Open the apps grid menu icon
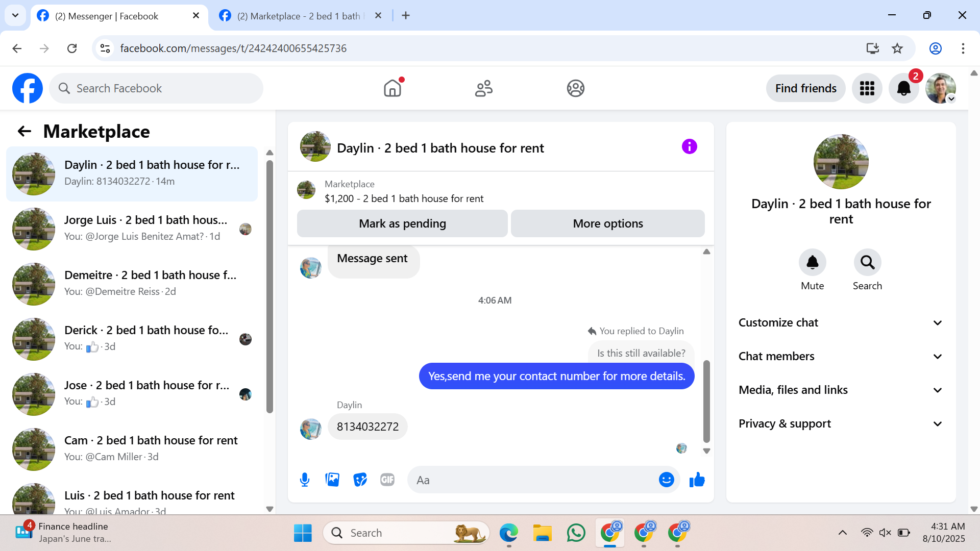Image resolution: width=980 pixels, height=551 pixels. [867, 88]
